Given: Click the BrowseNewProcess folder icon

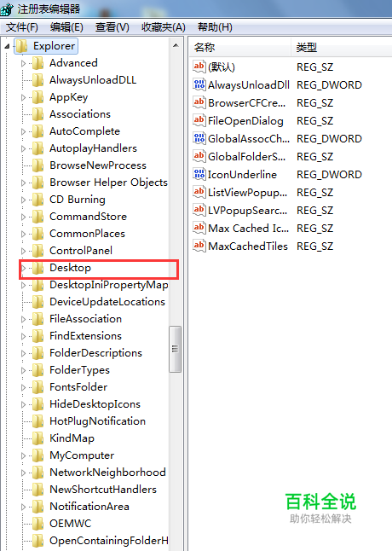Looking at the screenshot, I should click(x=37, y=165).
